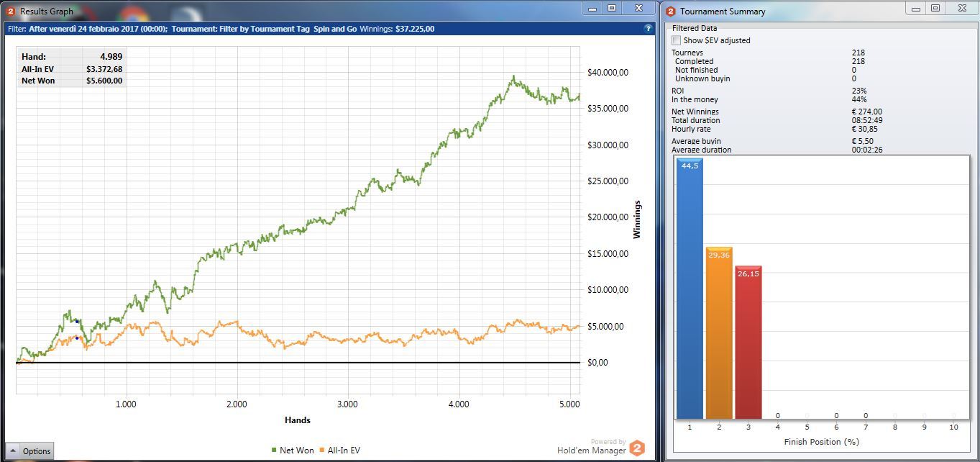Click the Hands x-axis label
Viewport: 980px width, 462px height.
[x=298, y=420]
